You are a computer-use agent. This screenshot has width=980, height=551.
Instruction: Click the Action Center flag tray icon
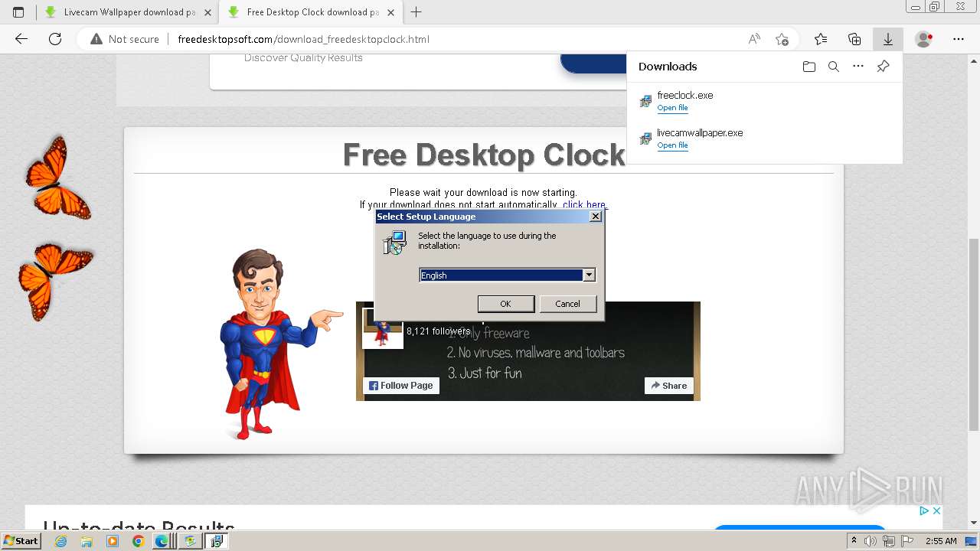(x=907, y=541)
